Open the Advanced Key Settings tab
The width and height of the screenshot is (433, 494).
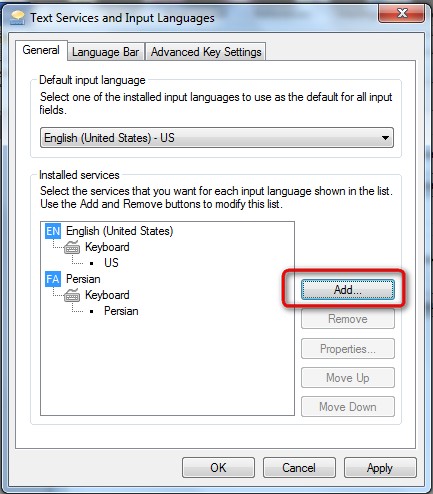pos(206,52)
